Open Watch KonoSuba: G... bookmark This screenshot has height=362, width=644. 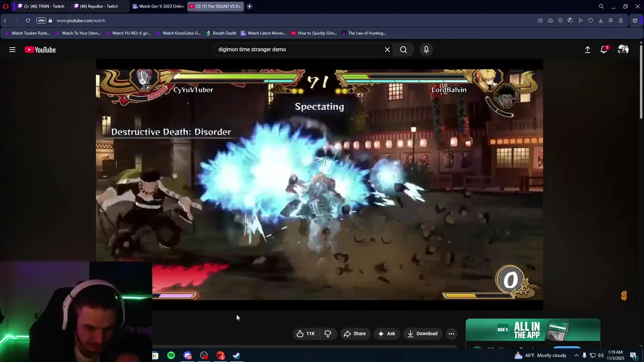[x=178, y=33]
